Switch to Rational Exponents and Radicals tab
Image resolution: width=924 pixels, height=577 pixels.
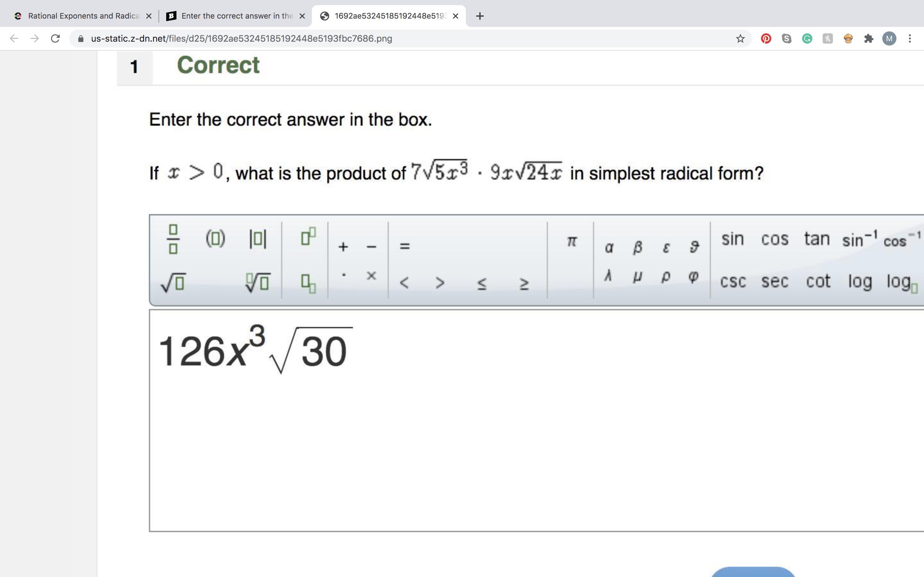point(83,16)
